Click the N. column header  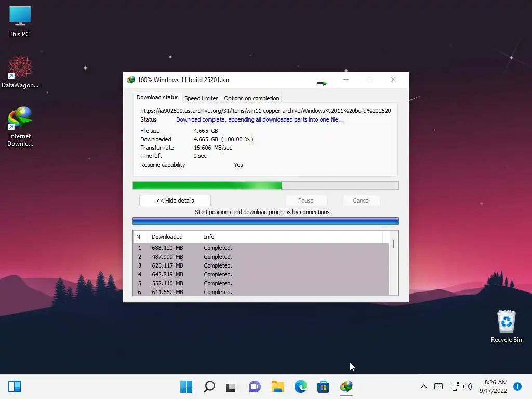click(x=141, y=237)
